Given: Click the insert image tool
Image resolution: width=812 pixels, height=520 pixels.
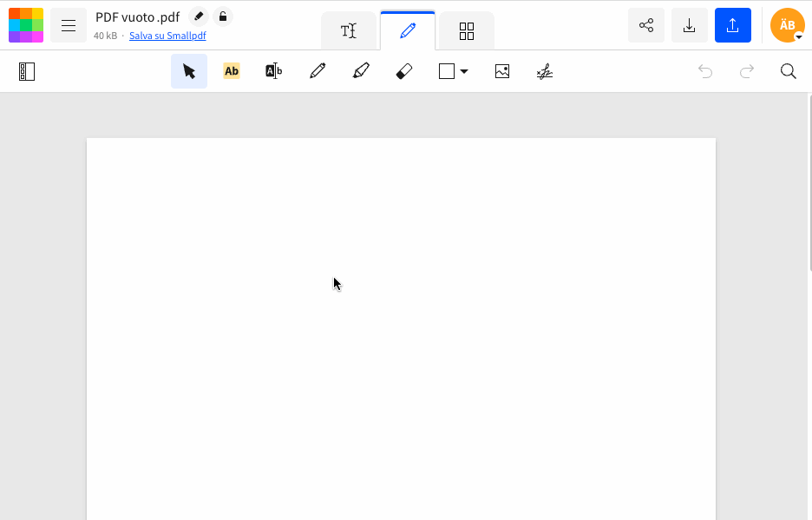Looking at the screenshot, I should 502,71.
